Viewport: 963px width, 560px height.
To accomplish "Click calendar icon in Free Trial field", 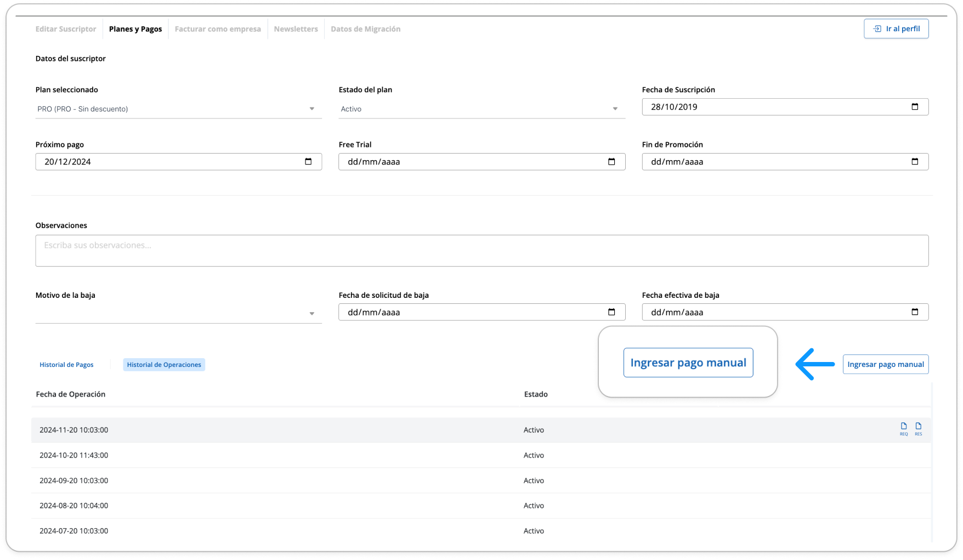I will 611,162.
